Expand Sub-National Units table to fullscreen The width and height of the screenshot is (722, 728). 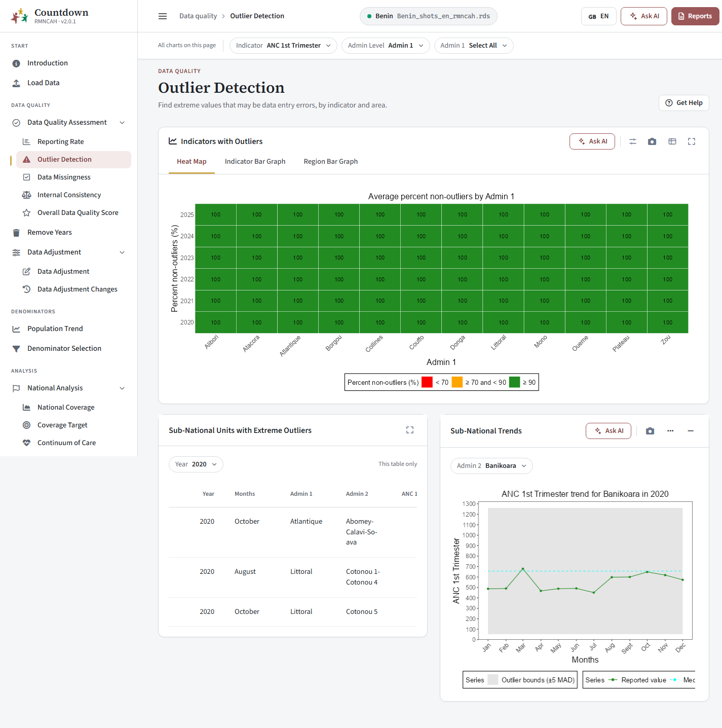(410, 430)
